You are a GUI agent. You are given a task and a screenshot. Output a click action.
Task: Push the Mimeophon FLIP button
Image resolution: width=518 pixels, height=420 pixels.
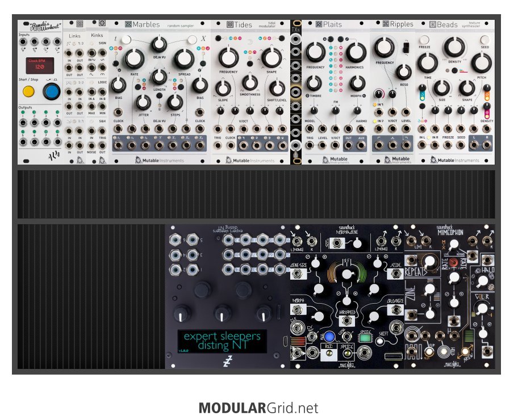pyautogui.click(x=429, y=352)
